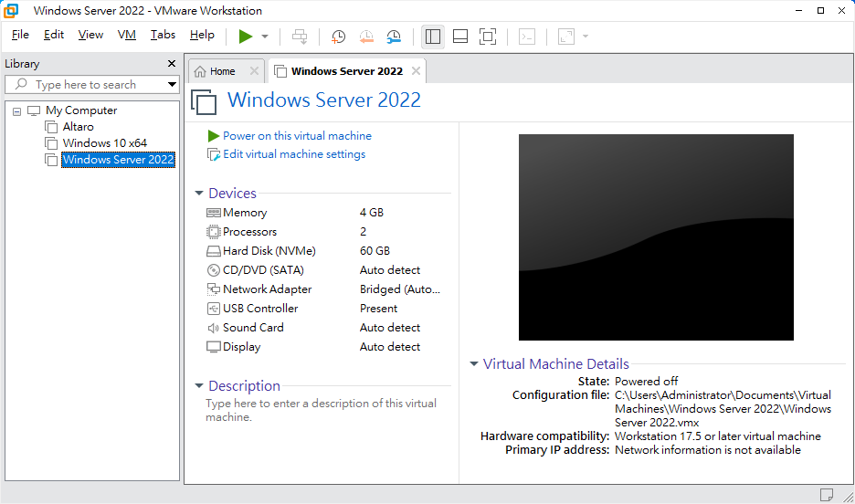Click Power on this virtual machine link

coord(297,136)
